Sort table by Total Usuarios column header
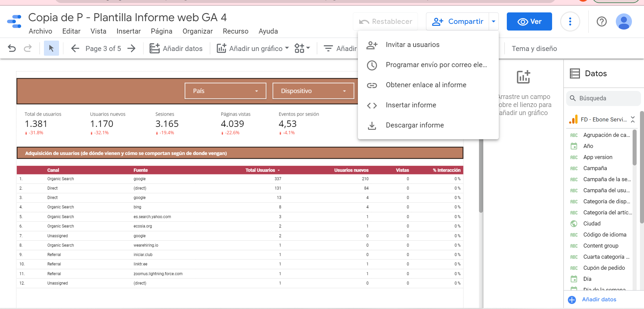 260,170
